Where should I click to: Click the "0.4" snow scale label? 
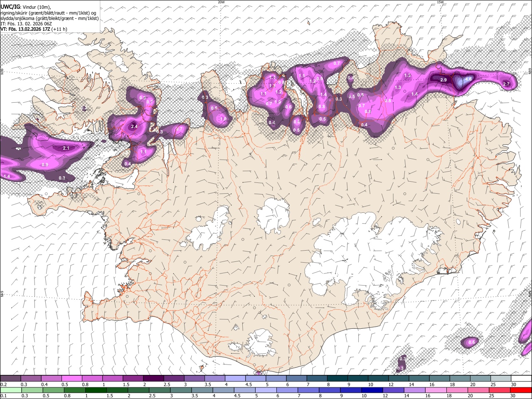pos(44,384)
